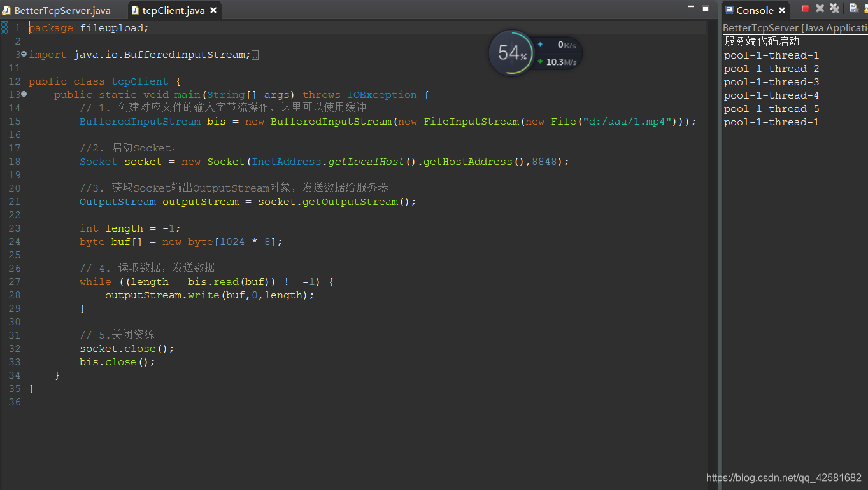Viewport: 868px width, 490px height.
Task: Click 'FileInputStream' on line 15
Action: pos(471,122)
